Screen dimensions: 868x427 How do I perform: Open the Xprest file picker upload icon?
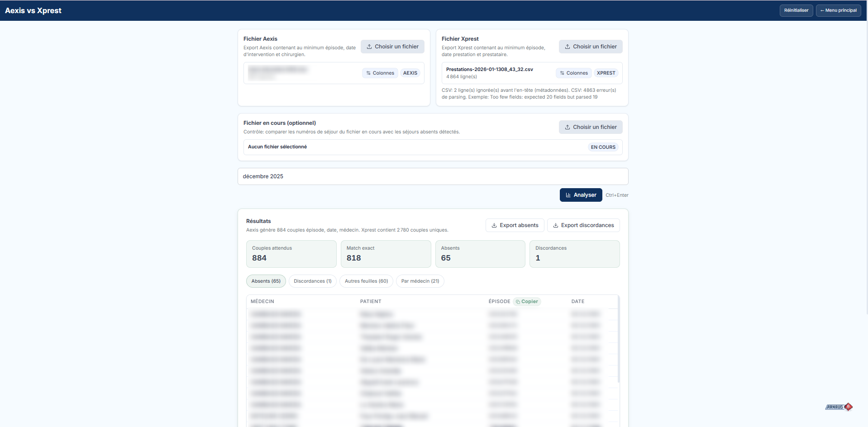tap(567, 47)
